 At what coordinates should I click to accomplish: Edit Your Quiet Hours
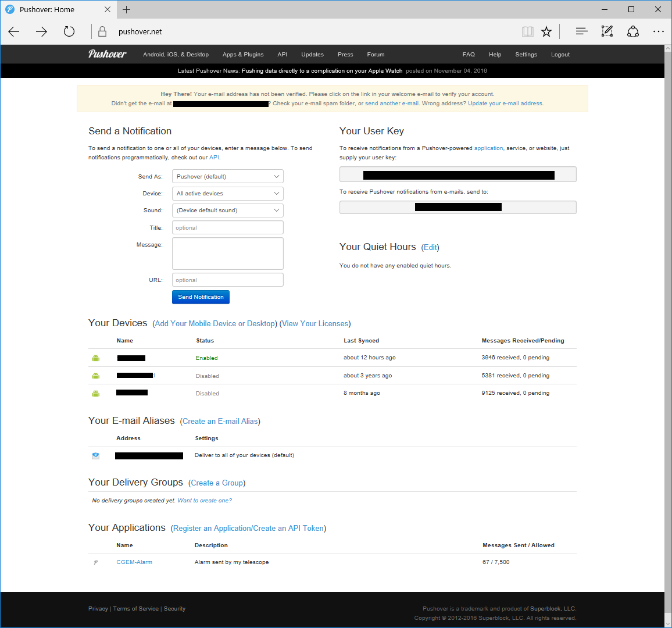click(x=430, y=247)
